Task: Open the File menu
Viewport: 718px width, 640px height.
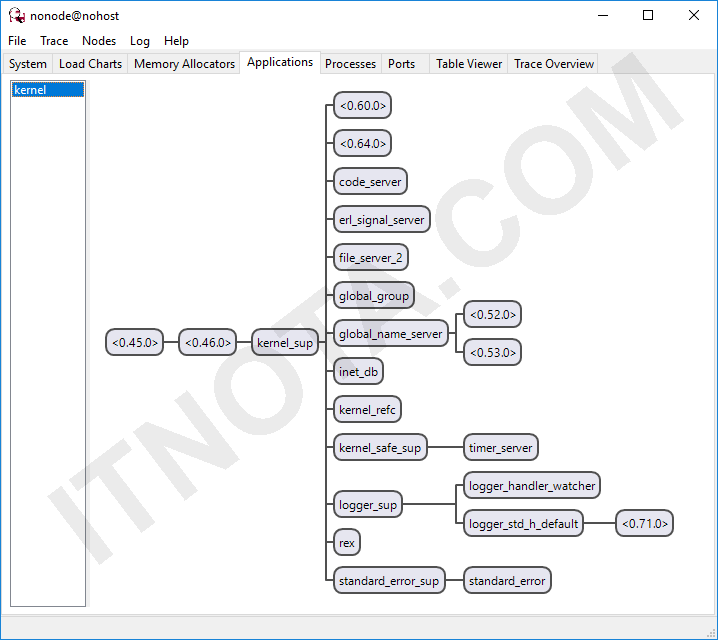Action: coord(17,41)
